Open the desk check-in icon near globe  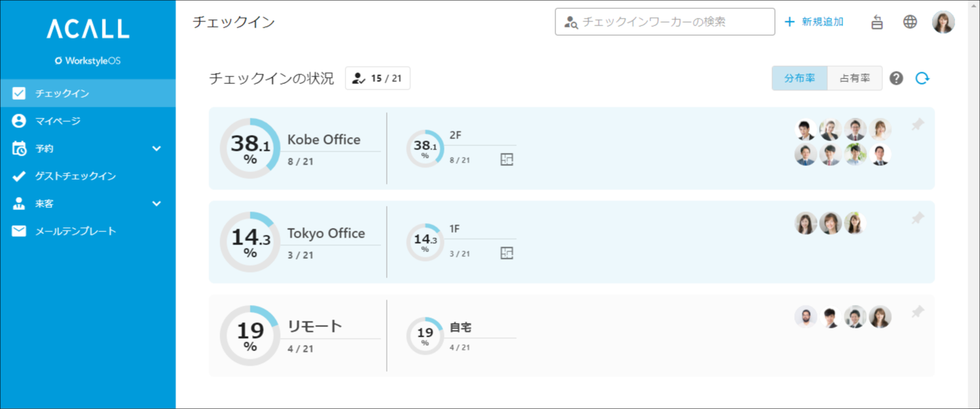[877, 22]
